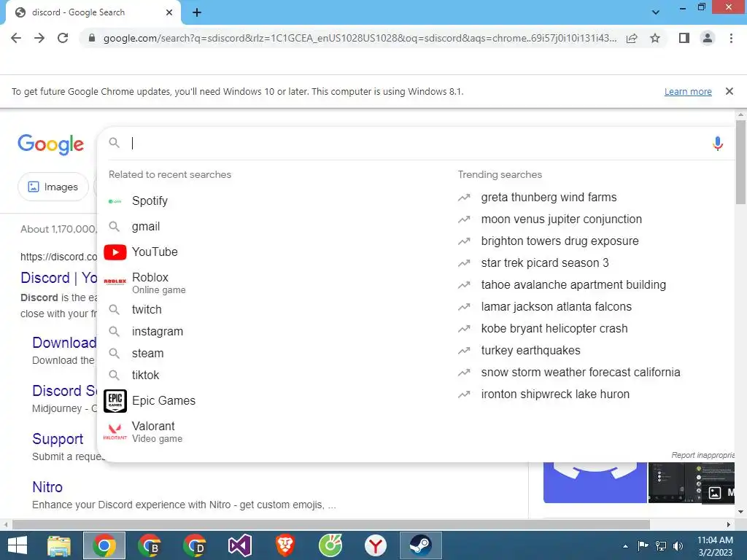Open a new browser tab
Image resolution: width=747 pixels, height=560 pixels.
(197, 12)
